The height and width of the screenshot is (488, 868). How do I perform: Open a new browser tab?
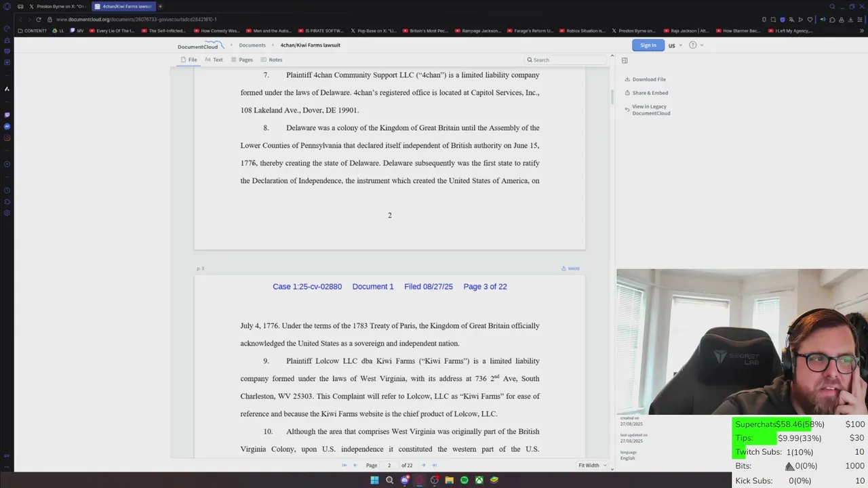point(160,6)
